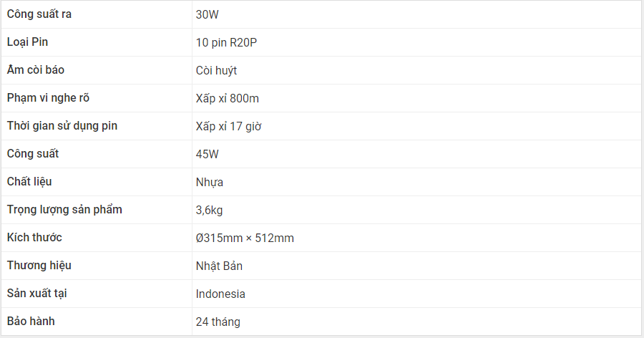The height and width of the screenshot is (338, 644).
Task: Click the "Âm còi báo" label
Action: [x=36, y=70]
